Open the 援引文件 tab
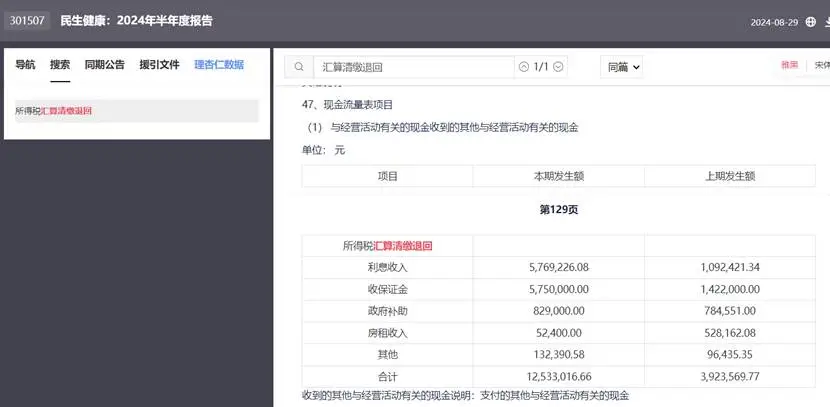 tap(159, 65)
